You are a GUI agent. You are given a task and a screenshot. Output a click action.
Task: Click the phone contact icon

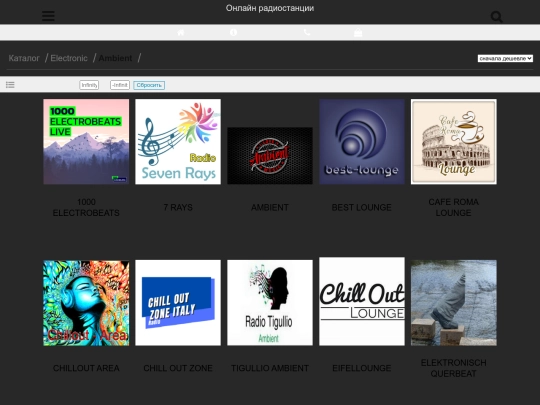point(307,32)
